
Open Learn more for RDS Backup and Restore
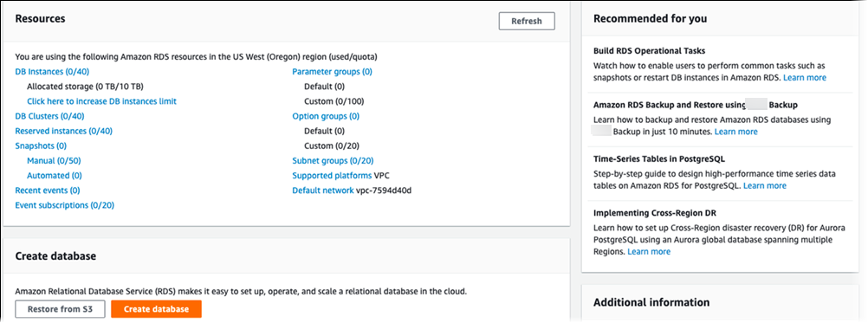pyautogui.click(x=736, y=132)
